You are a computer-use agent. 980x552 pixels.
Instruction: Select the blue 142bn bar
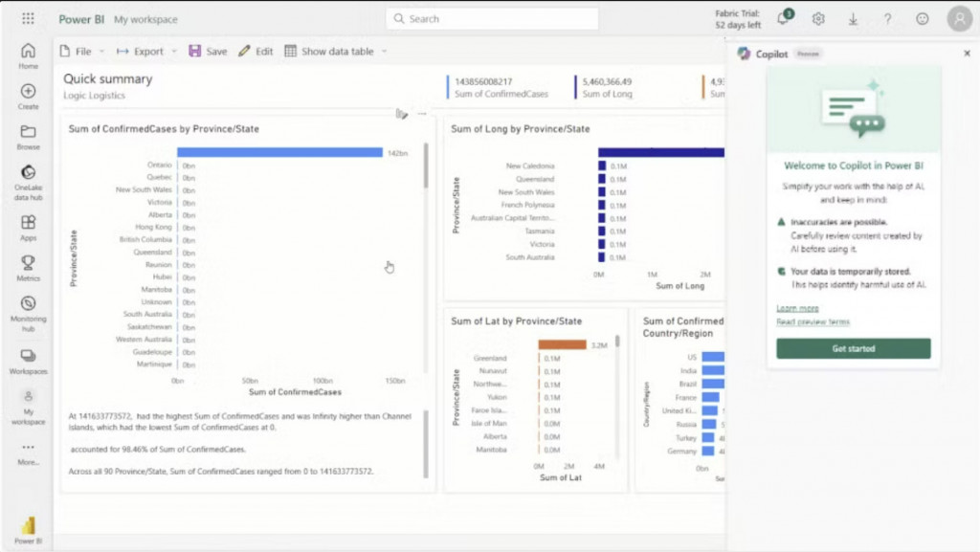coord(279,152)
